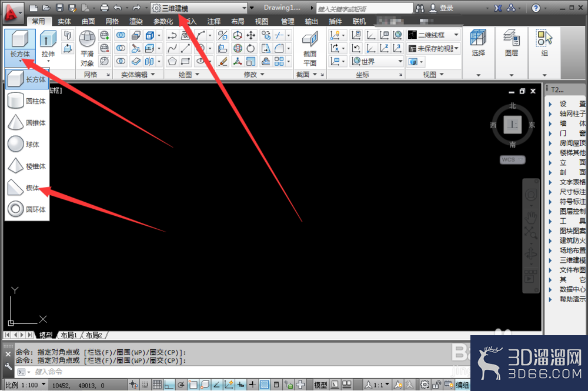Viewport: 588px width, 391px height.
Task: Choose 球体 (sphere) from the solids menu
Action: [27, 144]
